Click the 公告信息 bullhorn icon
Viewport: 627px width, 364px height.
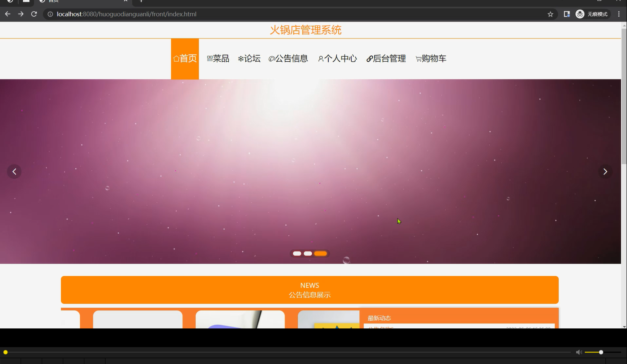[272, 58]
